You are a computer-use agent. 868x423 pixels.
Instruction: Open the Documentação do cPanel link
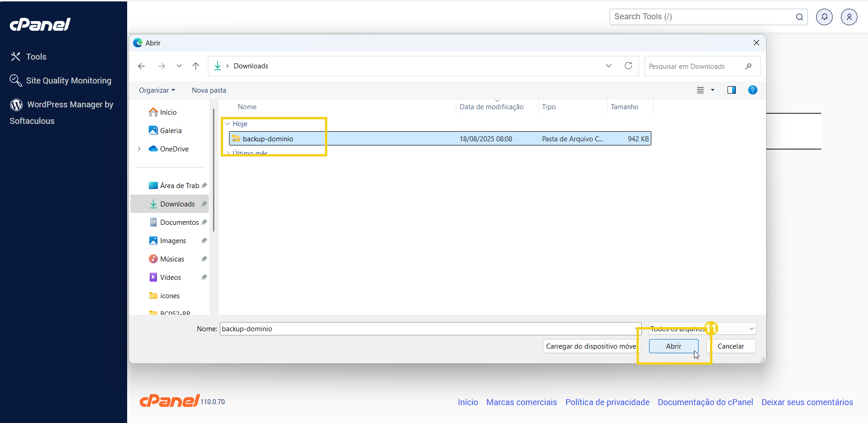tap(705, 402)
